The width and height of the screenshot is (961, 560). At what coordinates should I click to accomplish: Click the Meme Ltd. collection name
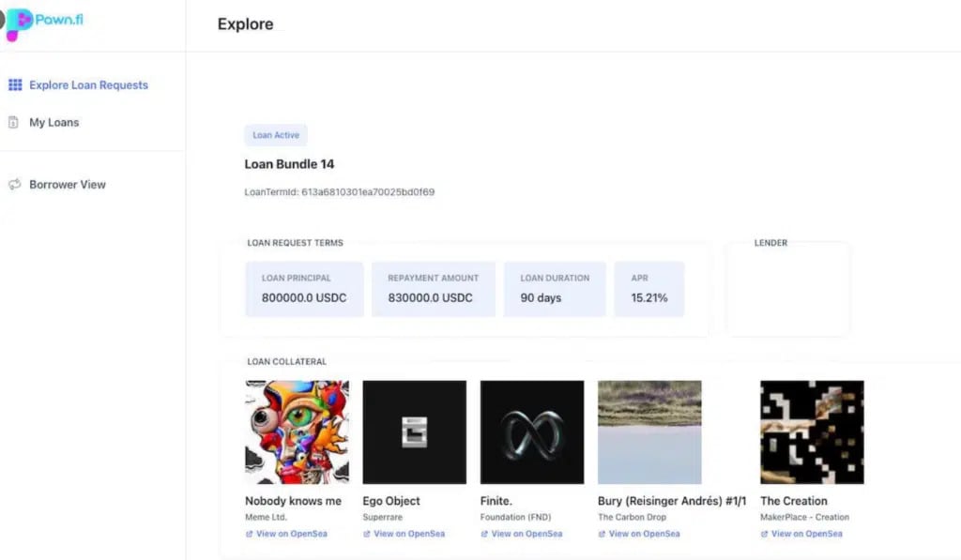tap(266, 517)
